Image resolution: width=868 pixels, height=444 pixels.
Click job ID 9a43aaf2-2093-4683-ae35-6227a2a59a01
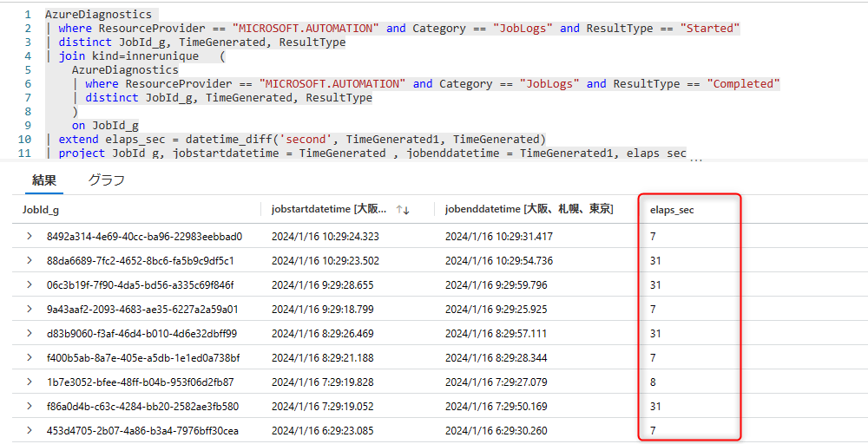[142, 310]
